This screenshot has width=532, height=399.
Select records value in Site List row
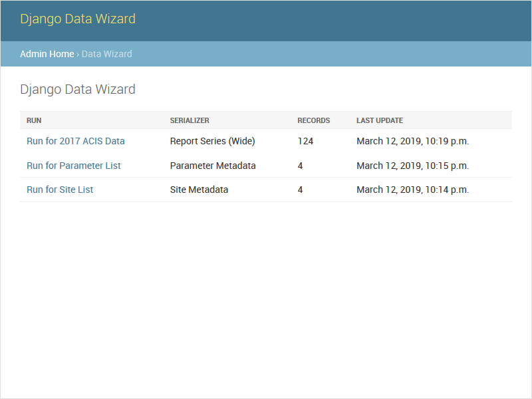click(301, 190)
